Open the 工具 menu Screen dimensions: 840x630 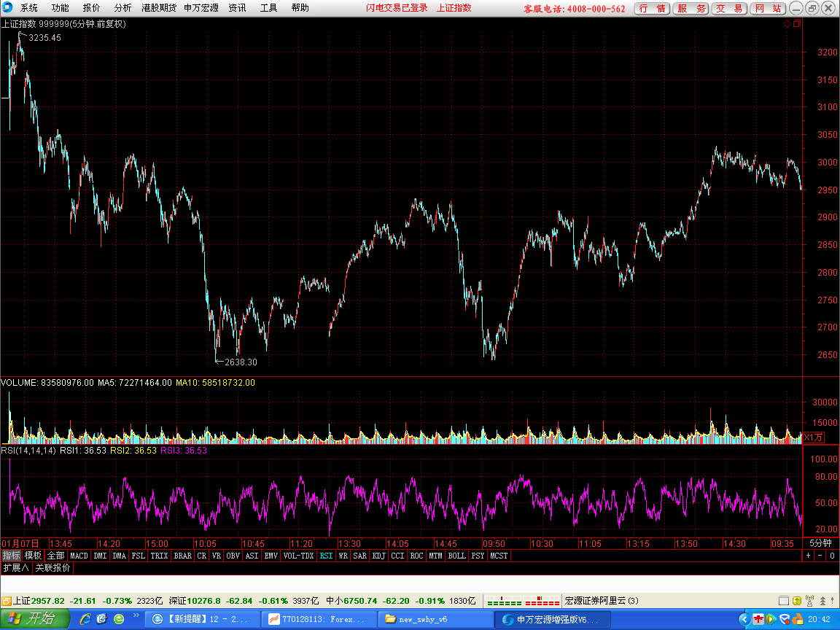tap(268, 7)
